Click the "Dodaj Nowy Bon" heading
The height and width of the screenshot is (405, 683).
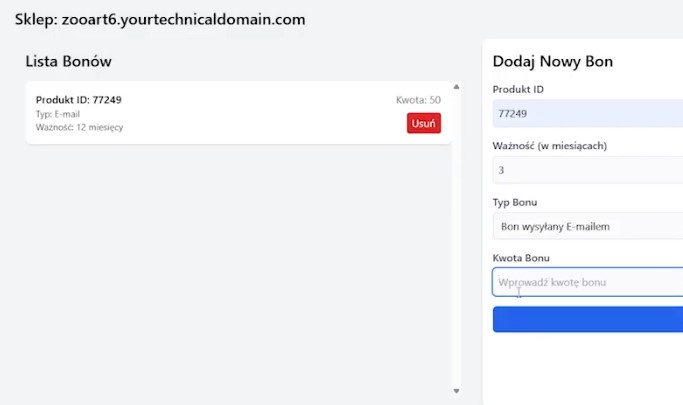553,62
